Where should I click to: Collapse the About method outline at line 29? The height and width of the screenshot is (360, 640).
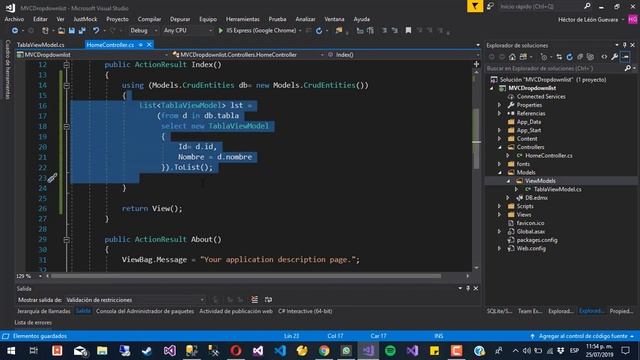(x=67, y=240)
